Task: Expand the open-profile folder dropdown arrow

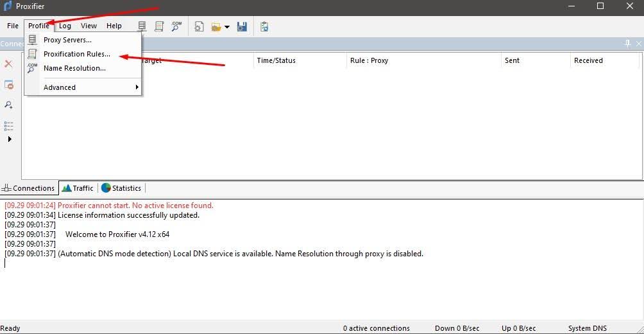Action: click(227, 27)
